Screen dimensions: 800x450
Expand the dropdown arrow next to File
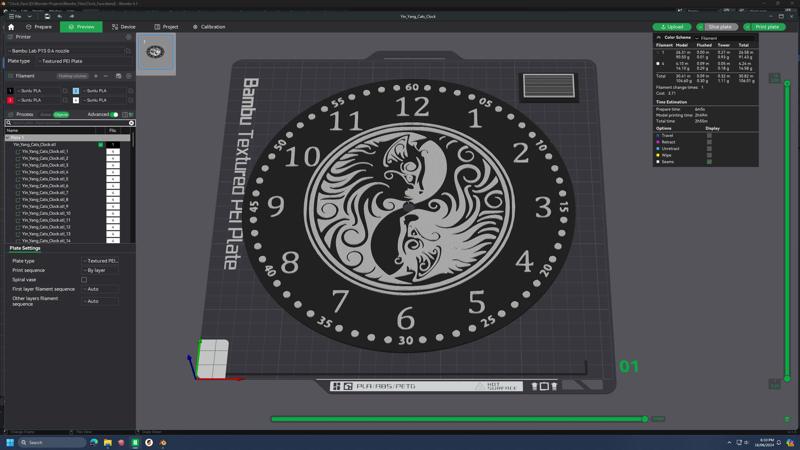(30, 16)
